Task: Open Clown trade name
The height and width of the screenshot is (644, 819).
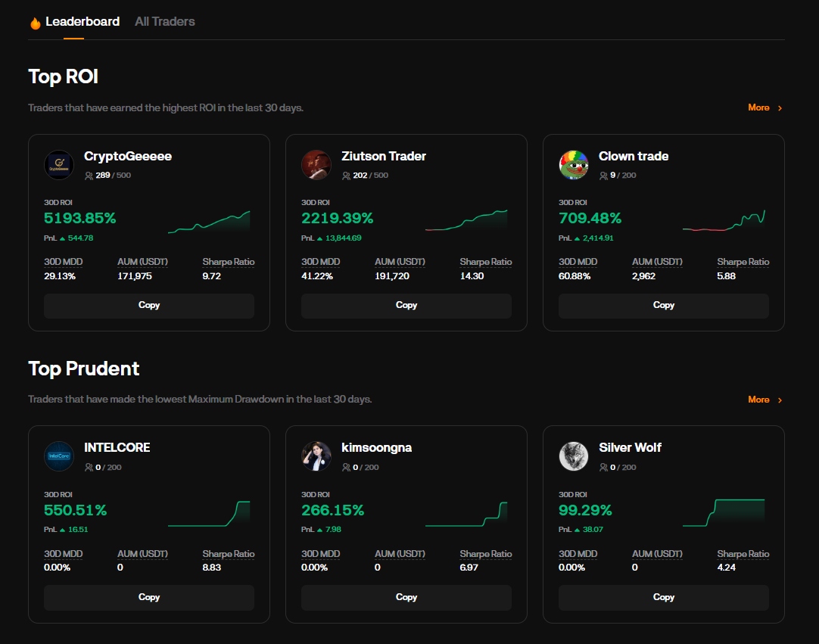Action: tap(634, 156)
